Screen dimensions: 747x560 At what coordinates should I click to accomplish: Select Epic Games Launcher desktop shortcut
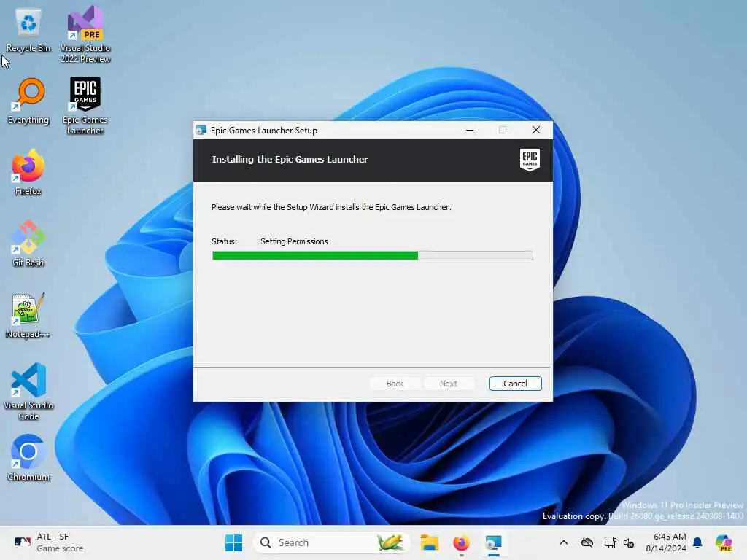[x=85, y=106]
